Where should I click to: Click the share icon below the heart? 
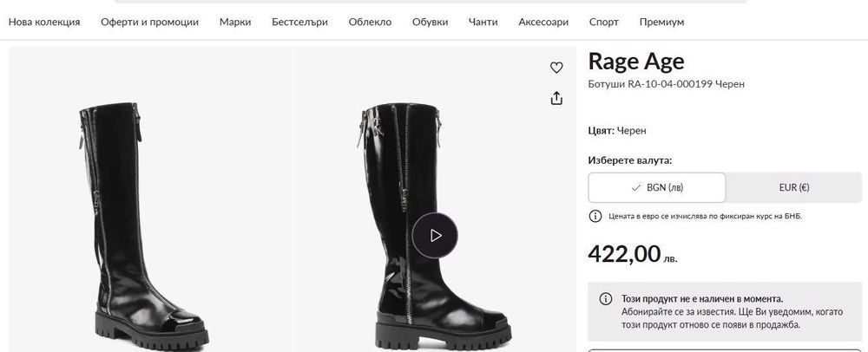[557, 98]
